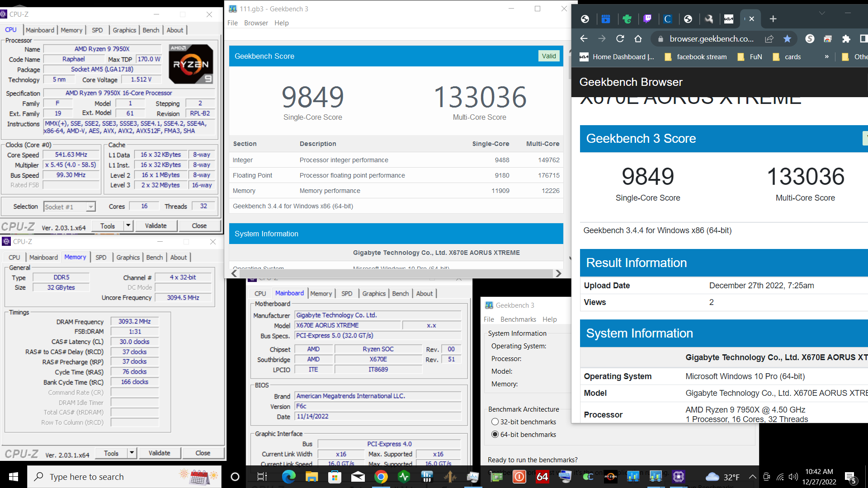
Task: Open About tab in top CPU-Z window
Action: [x=175, y=30]
